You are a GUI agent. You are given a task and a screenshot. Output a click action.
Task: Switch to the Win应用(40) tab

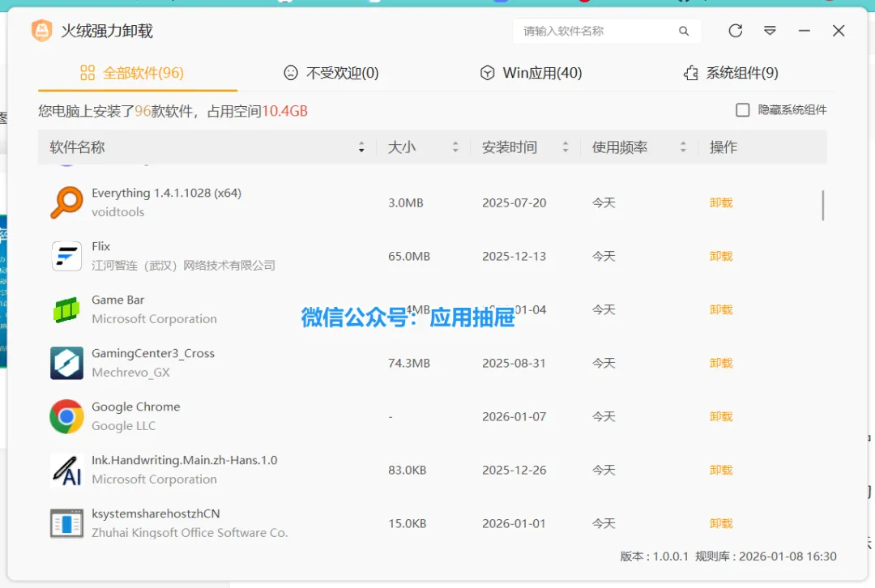point(531,73)
